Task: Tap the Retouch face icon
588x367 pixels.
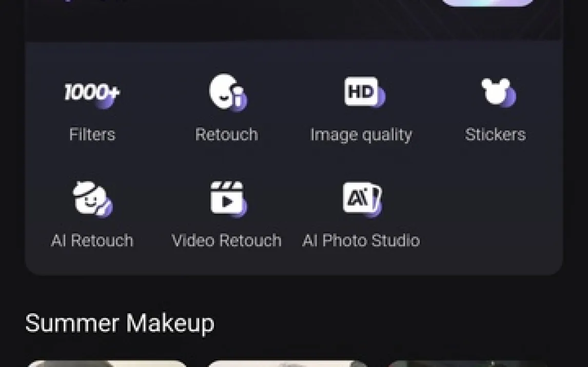Action: pos(227,92)
